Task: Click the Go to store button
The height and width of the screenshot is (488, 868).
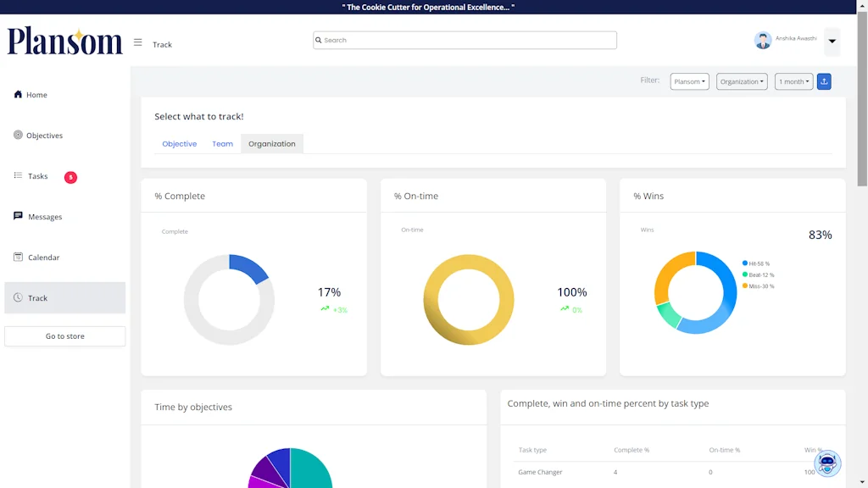Action: click(65, 336)
